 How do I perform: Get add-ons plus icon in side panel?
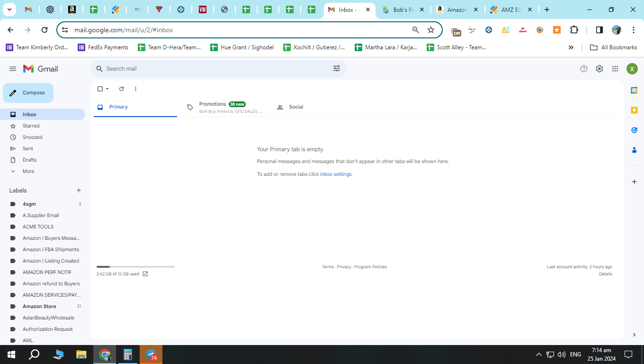click(634, 182)
